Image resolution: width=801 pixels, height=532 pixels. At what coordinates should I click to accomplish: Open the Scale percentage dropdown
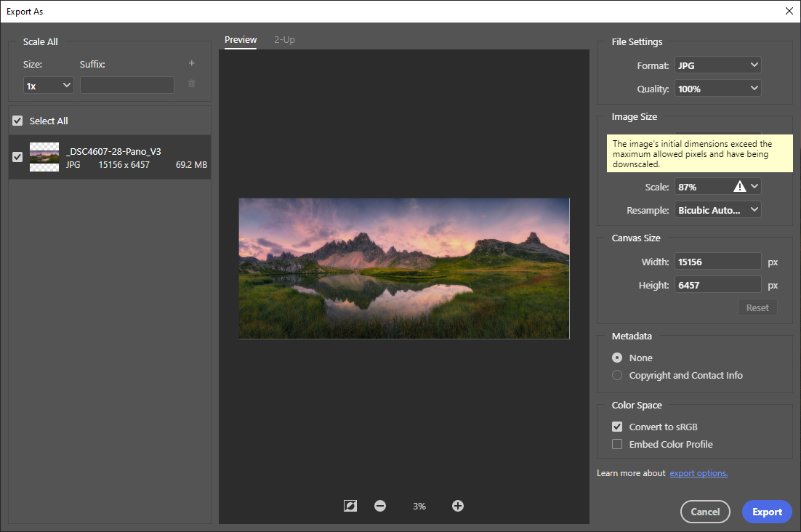(755, 186)
